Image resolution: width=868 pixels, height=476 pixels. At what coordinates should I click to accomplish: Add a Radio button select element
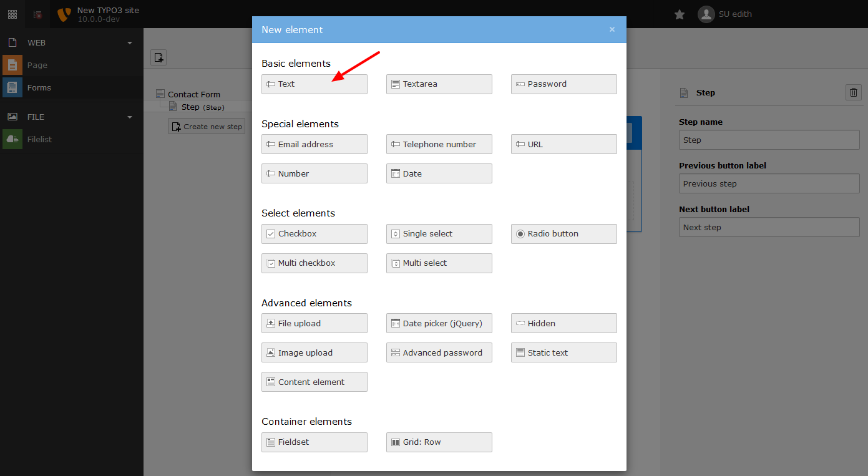563,233
